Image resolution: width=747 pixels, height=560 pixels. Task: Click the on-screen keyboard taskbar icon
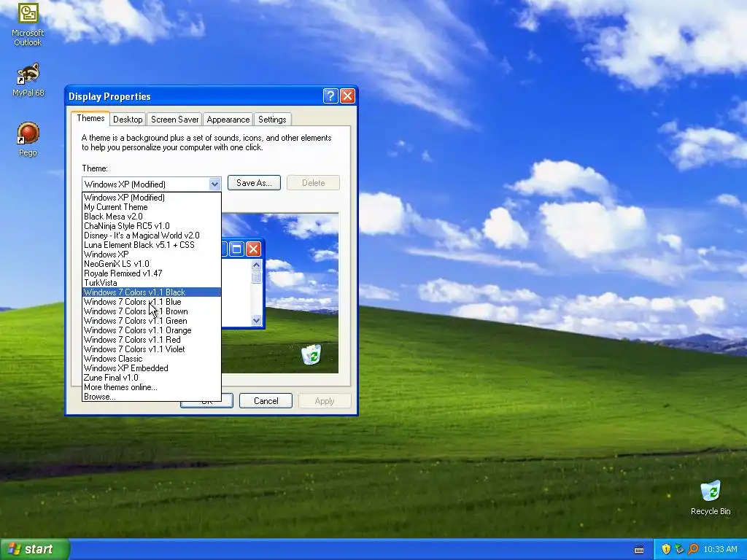[639, 550]
